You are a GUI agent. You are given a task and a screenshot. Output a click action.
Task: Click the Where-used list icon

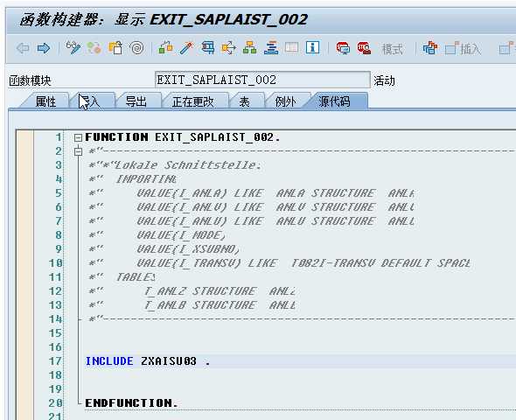(228, 48)
